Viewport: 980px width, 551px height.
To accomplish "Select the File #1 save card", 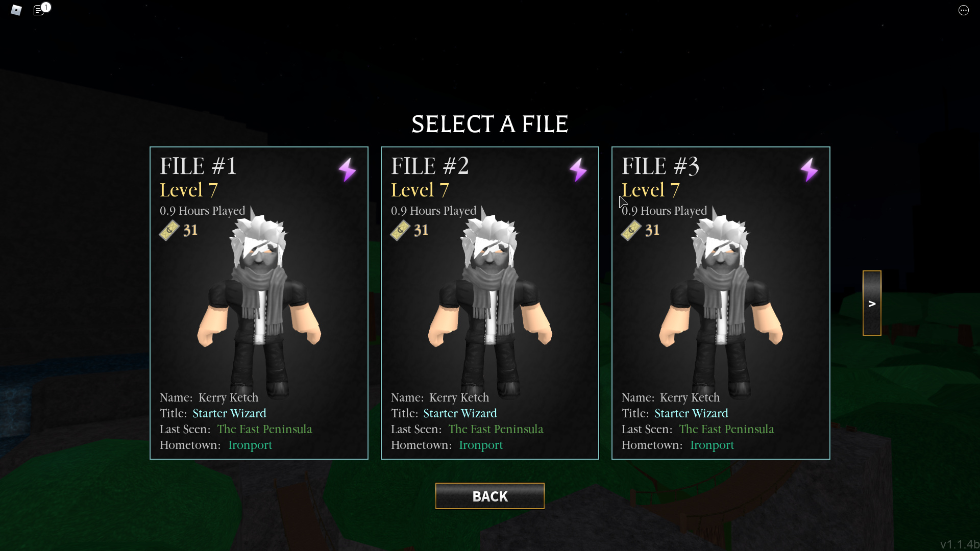I will pos(259,303).
